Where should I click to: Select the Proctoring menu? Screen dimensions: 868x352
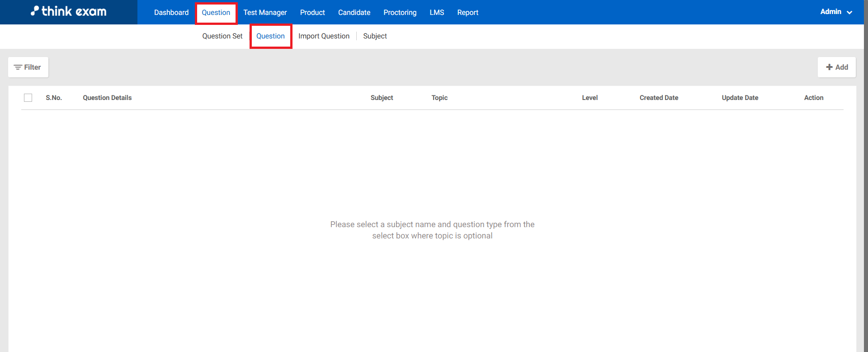[x=400, y=13]
